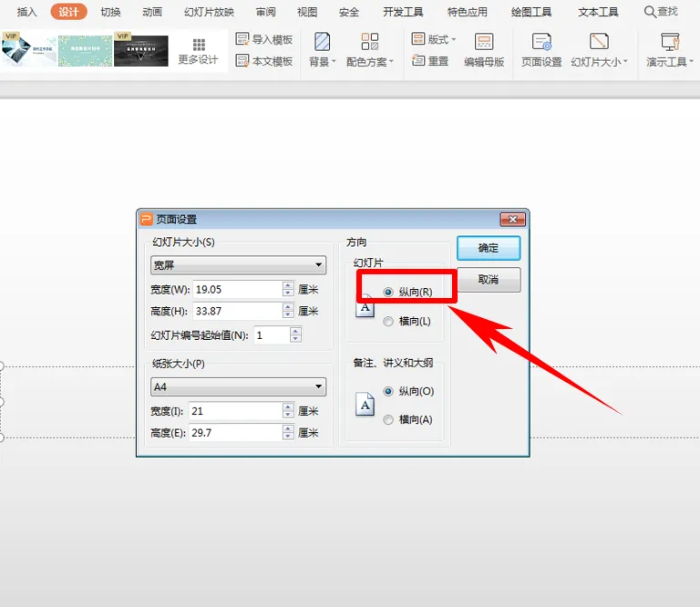Open 更多设计 grid icon

pyautogui.click(x=199, y=45)
